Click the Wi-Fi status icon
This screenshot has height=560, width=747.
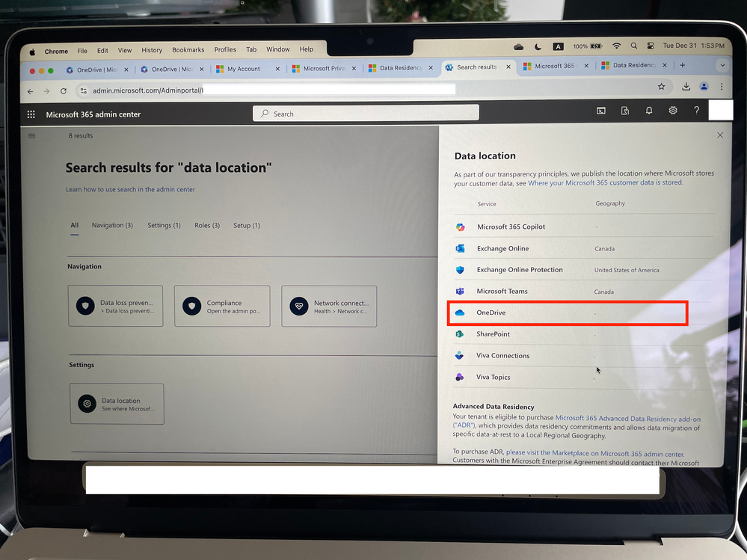pyautogui.click(x=616, y=46)
